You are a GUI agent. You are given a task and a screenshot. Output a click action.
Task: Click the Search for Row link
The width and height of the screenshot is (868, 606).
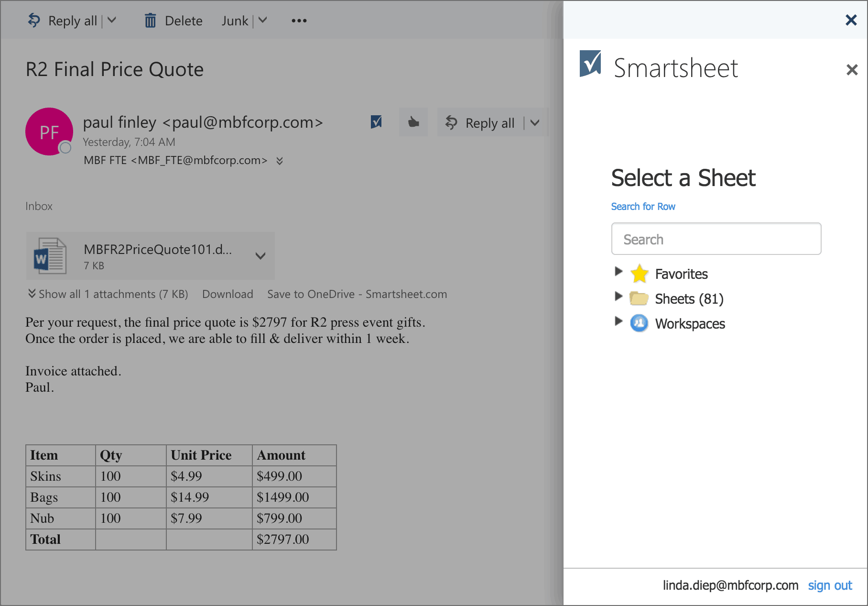click(x=643, y=207)
